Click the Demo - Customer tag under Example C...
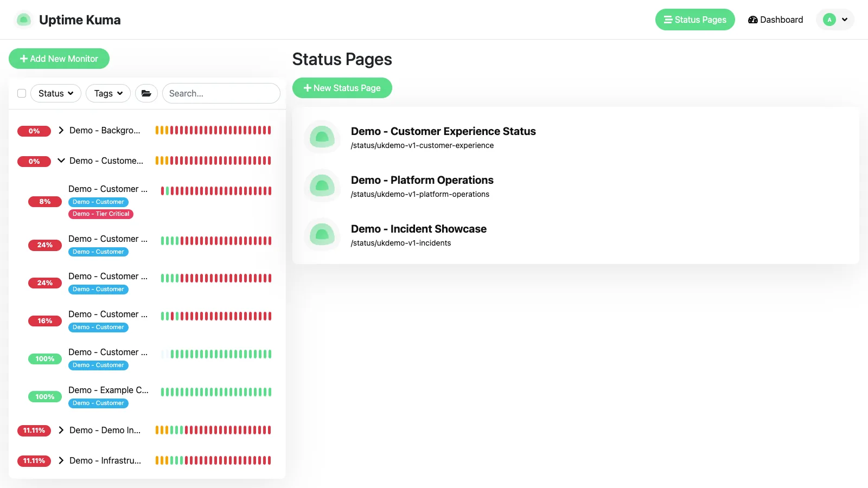Viewport: 868px width, 488px height. point(98,403)
